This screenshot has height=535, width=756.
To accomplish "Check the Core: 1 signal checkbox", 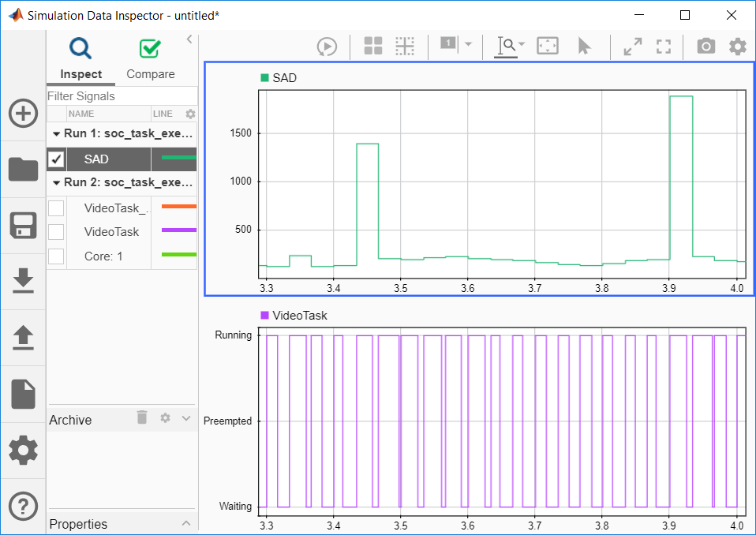I will click(x=56, y=256).
